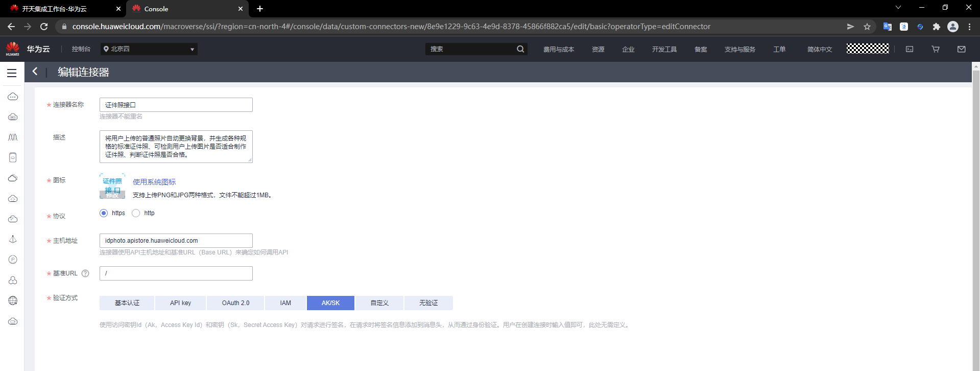Select the 基本认证 authentication tab
This screenshot has width=980, height=371.
(x=127, y=303)
